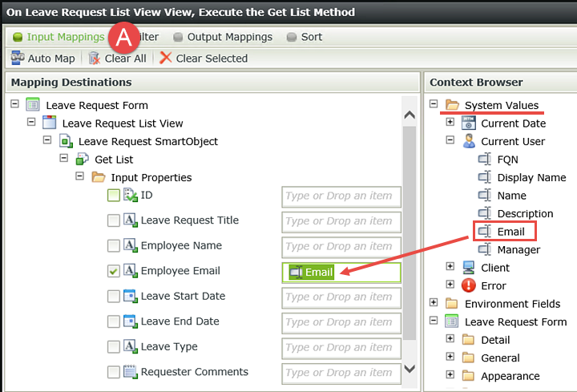Click the Current Date calendar icon
This screenshot has width=577, height=392.
coord(469,123)
